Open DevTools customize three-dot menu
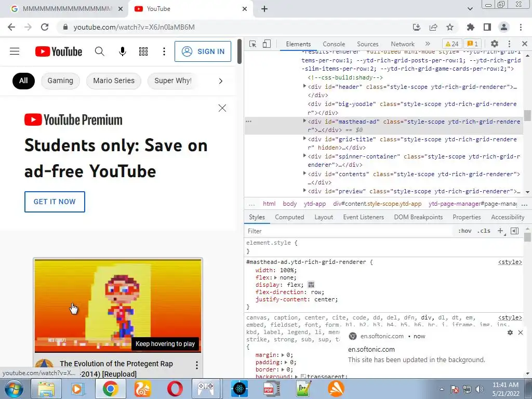Screen dimensions: 532x399 [x=509, y=44]
